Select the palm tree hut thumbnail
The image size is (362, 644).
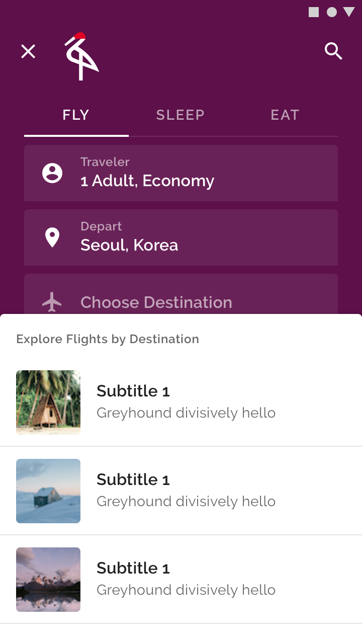(48, 403)
